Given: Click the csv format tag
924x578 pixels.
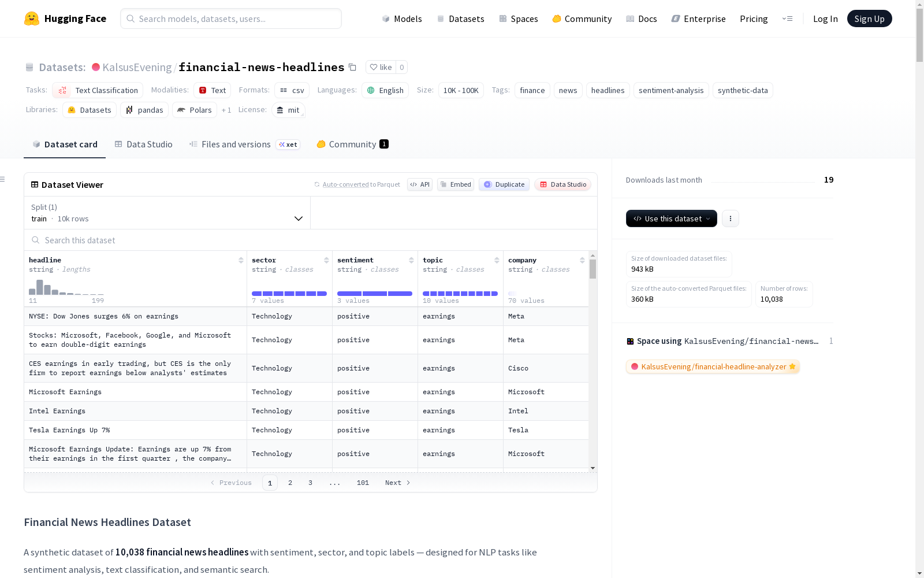Looking at the screenshot, I should pos(292,90).
